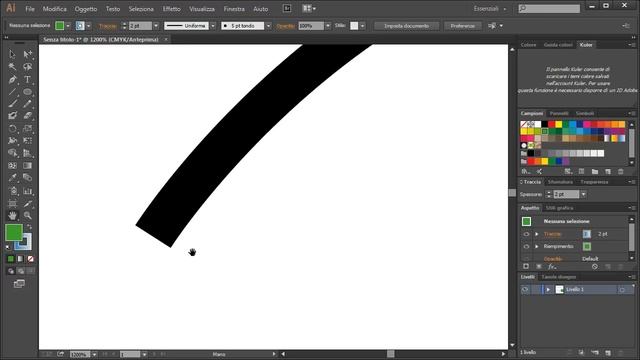640x360 pixels.
Task: Pick the white swatch in Campioni panel
Action: [x=538, y=124]
